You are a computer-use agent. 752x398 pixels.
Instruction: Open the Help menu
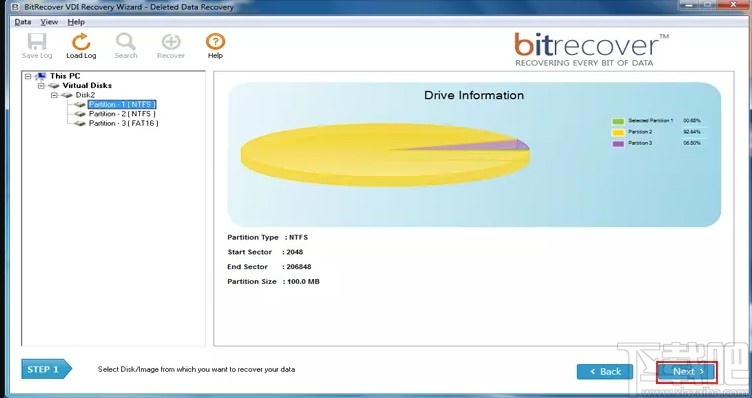point(76,22)
